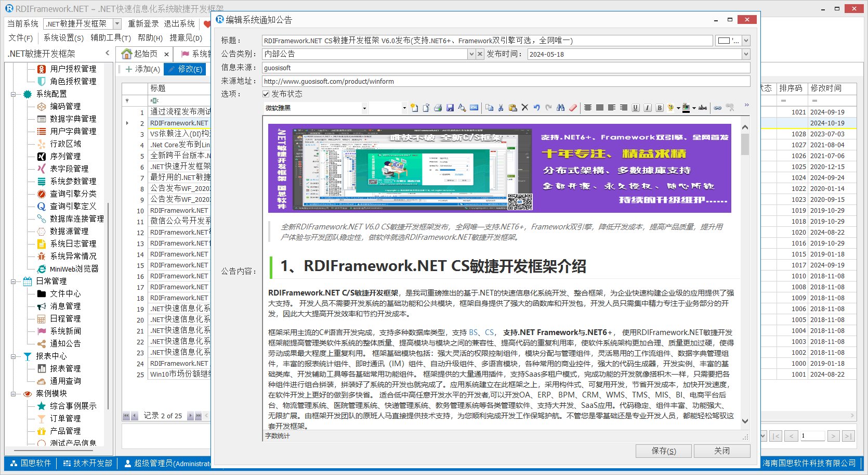
Task: Insert hyperlink using the link icon
Action: click(x=717, y=108)
